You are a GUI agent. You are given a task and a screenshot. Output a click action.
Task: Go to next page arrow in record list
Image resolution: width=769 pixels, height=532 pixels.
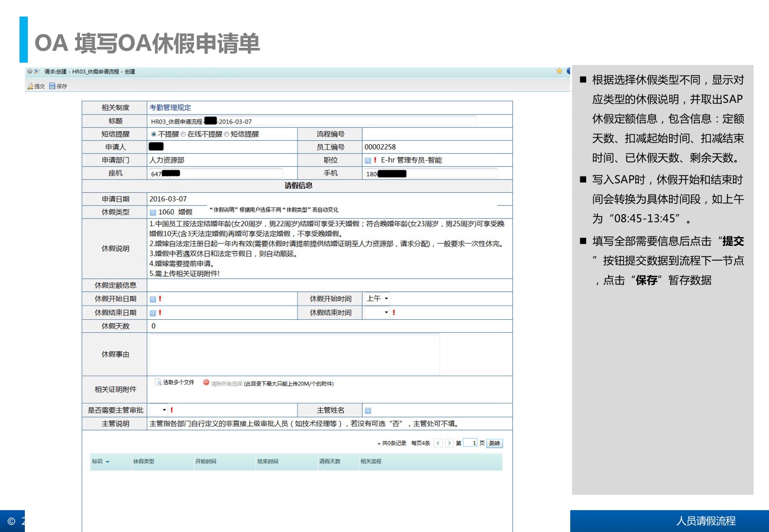coord(450,443)
